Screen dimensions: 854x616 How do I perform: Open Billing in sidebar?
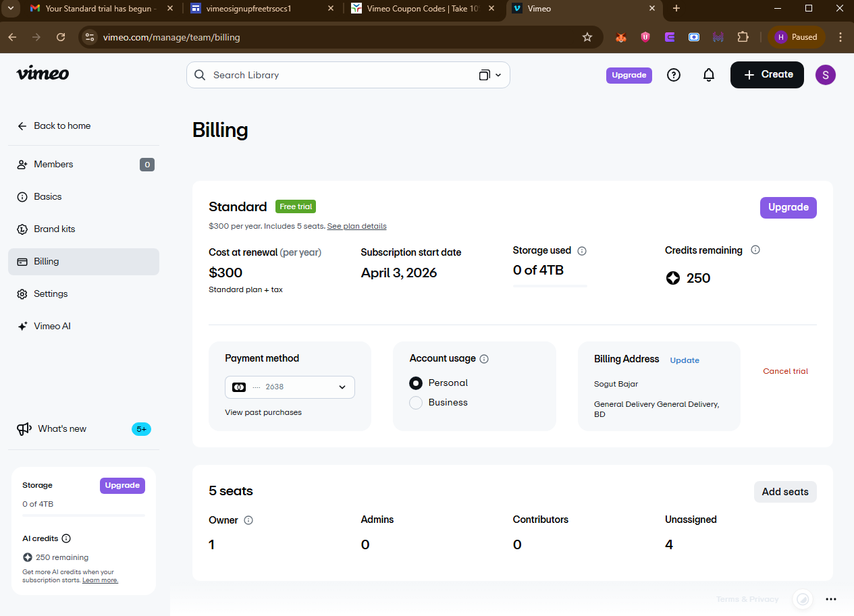tap(84, 262)
